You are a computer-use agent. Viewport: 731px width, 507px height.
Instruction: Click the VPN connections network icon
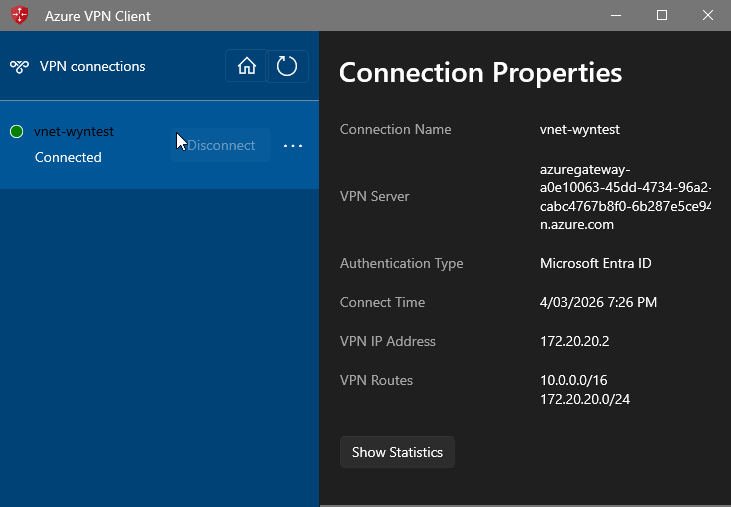click(x=19, y=67)
